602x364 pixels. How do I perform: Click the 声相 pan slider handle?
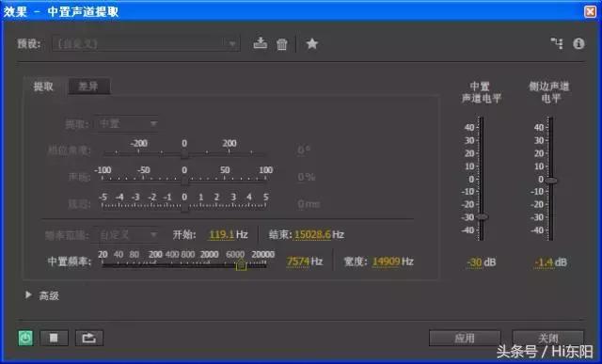184,181
